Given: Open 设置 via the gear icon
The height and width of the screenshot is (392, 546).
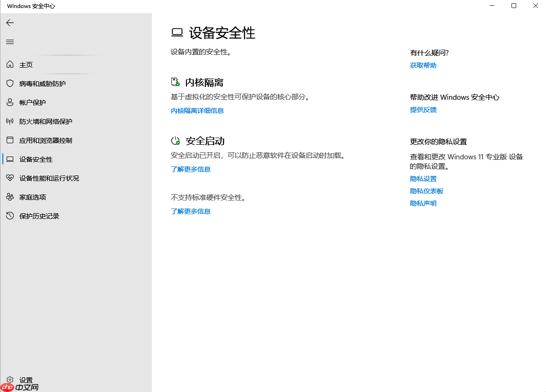Looking at the screenshot, I should coord(10,379).
